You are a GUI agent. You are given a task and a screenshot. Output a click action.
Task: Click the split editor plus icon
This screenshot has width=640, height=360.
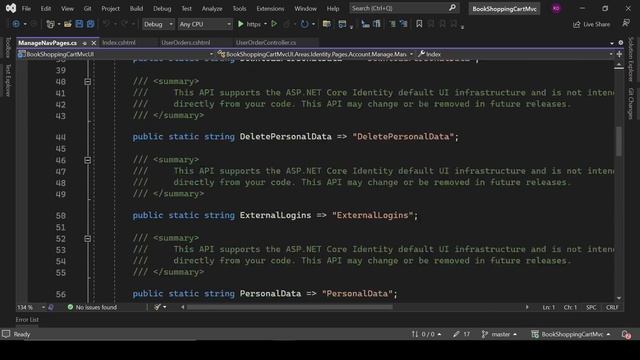(x=619, y=54)
